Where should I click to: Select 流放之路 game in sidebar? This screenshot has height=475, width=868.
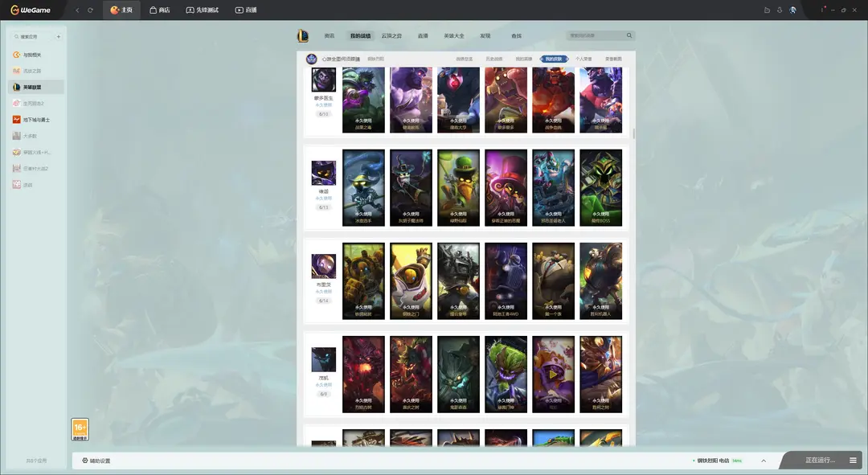[x=36, y=71]
